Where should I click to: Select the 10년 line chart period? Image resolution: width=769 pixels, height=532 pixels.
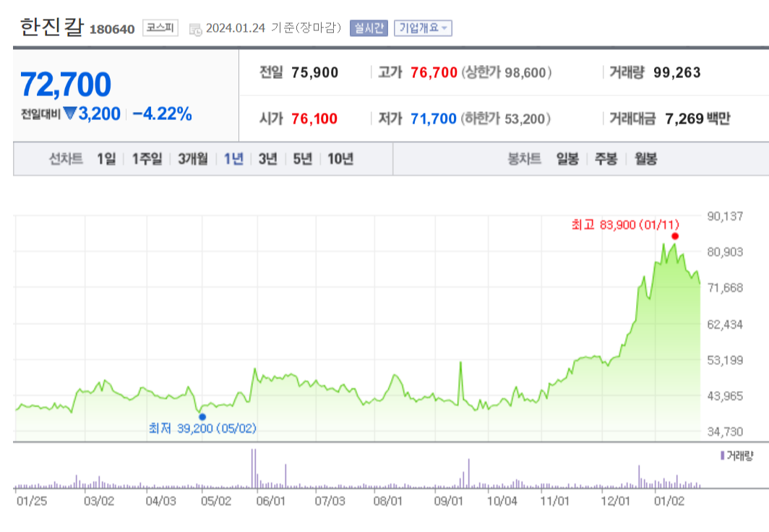[340, 159]
